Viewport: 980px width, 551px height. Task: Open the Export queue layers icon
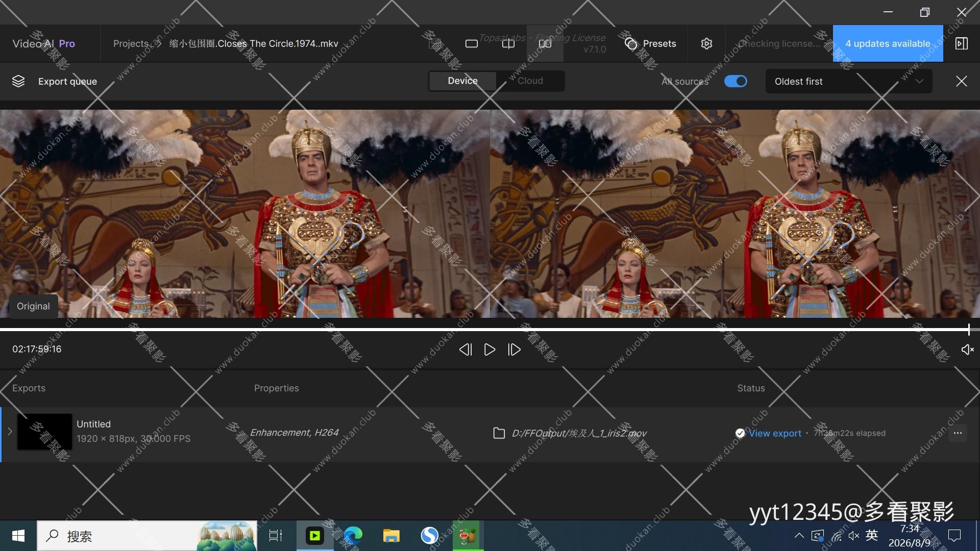pyautogui.click(x=18, y=81)
